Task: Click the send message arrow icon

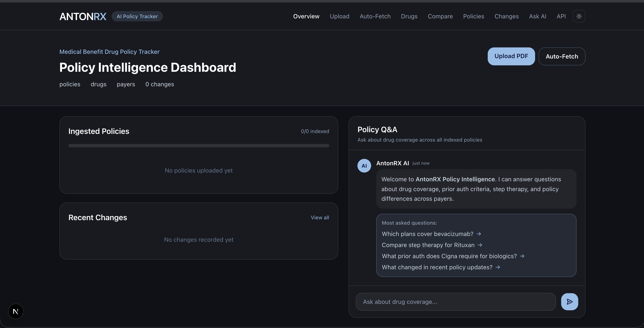Action: [x=569, y=302]
